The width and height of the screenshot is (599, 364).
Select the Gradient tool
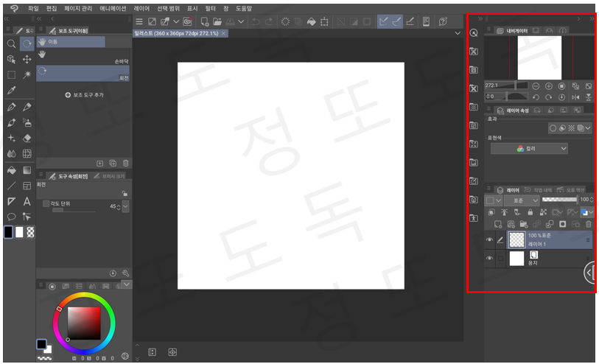coord(27,170)
